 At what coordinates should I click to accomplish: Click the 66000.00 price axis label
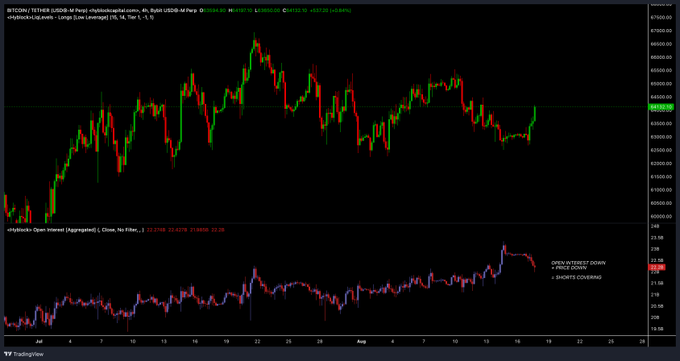click(x=660, y=57)
